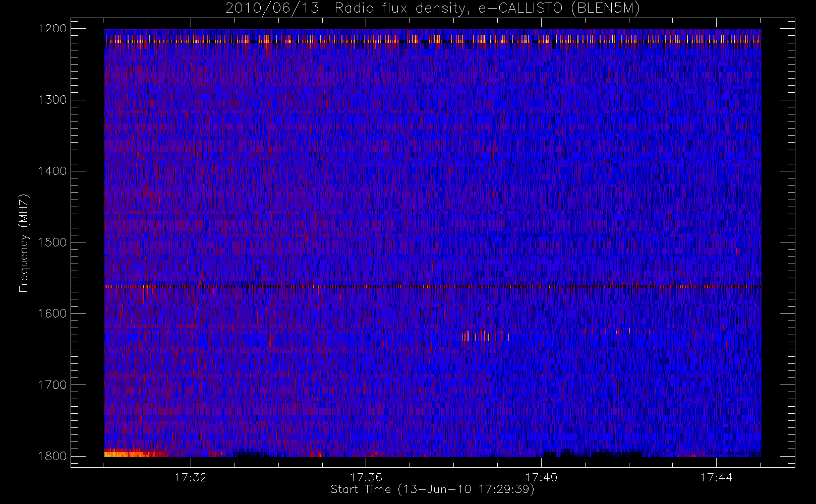Screen dimensions: 816x504
Task: Click the orange interference line near 1560 MHz
Action: 433,286
